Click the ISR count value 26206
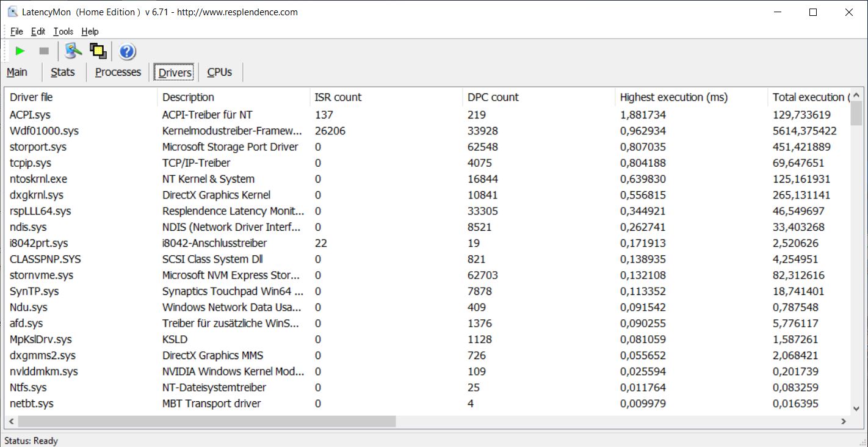The height and width of the screenshot is (447, 868). pyautogui.click(x=330, y=131)
